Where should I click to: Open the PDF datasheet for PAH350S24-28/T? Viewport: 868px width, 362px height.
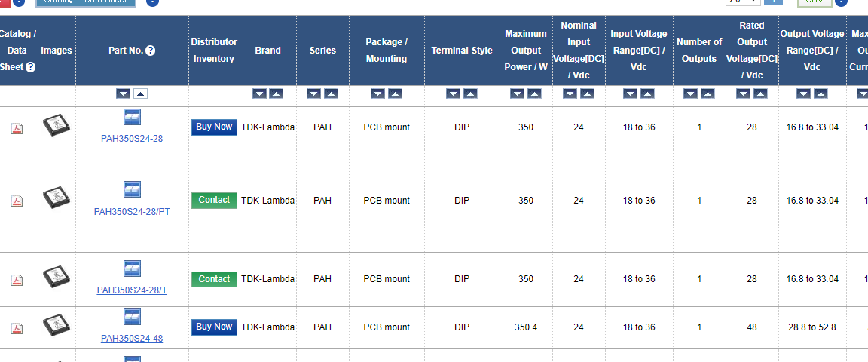pyautogui.click(x=17, y=280)
